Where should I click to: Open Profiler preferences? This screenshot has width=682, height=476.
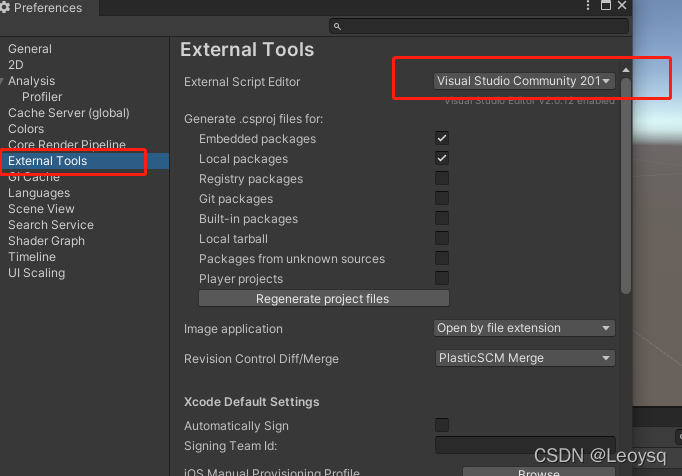click(42, 97)
